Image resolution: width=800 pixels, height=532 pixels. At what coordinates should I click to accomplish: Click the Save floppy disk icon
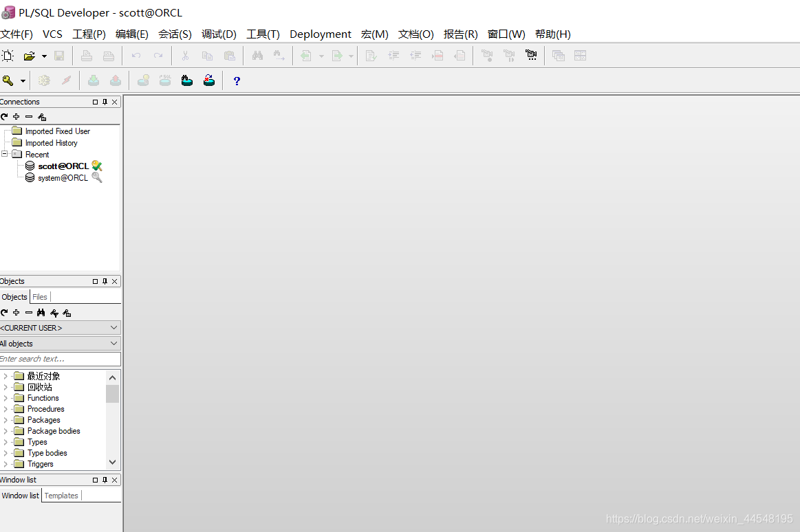(59, 56)
